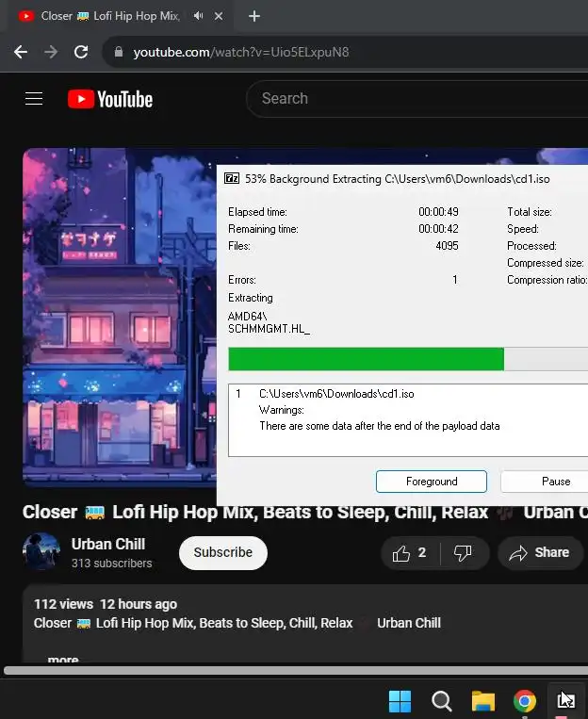Image resolution: width=588 pixels, height=719 pixels.
Task: Open the Windows Start menu
Action: (x=400, y=701)
